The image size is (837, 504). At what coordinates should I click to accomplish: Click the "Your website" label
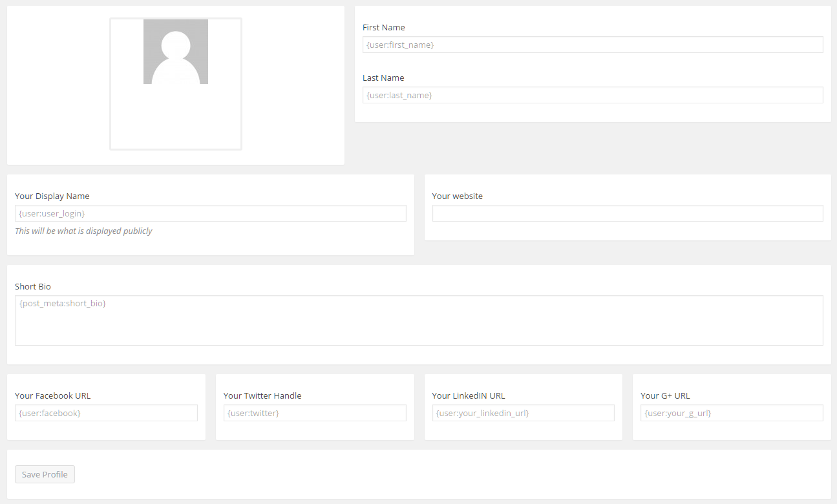coord(458,196)
